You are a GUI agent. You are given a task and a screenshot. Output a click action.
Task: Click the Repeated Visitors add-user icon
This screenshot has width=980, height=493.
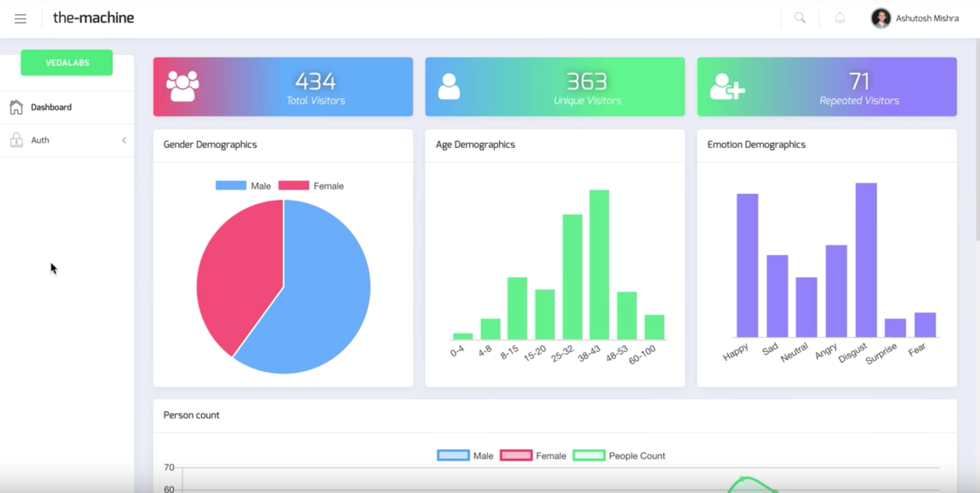click(x=727, y=87)
